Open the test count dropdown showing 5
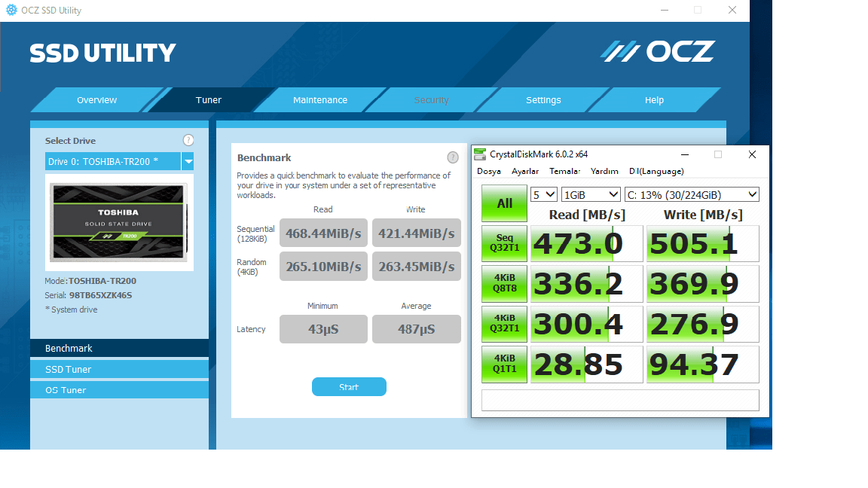868x488 pixels. coord(543,195)
